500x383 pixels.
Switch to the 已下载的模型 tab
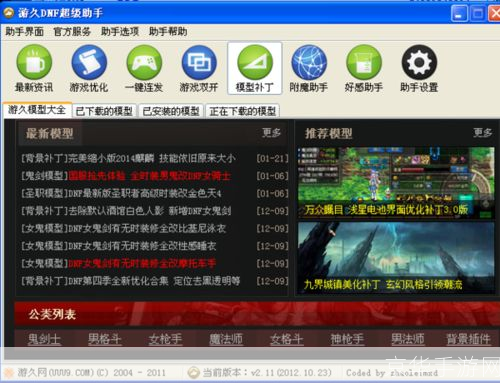click(x=104, y=111)
